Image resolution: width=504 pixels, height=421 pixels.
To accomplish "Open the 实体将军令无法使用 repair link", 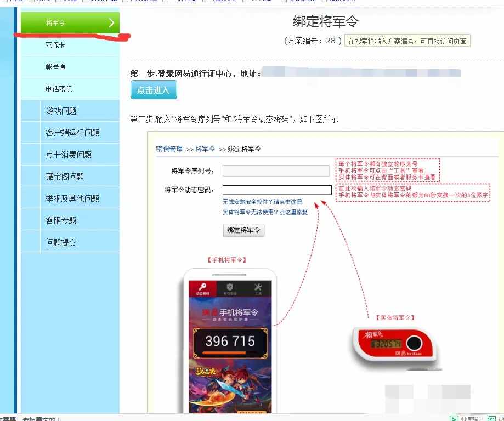I will [x=265, y=212].
